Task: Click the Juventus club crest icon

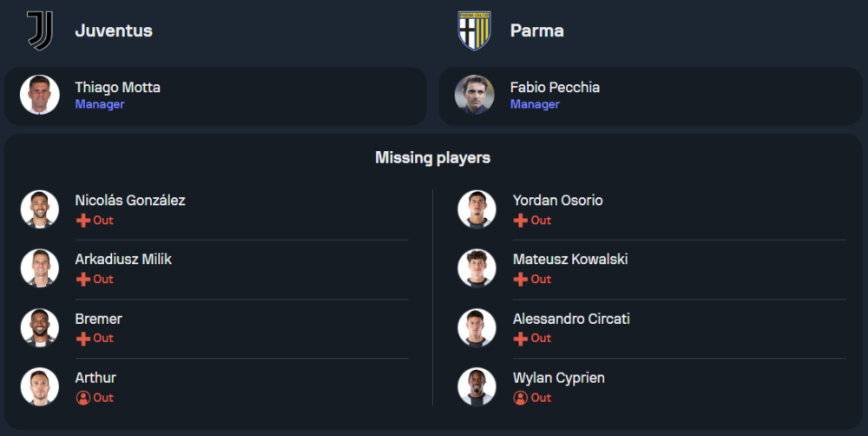Action: coord(40,30)
